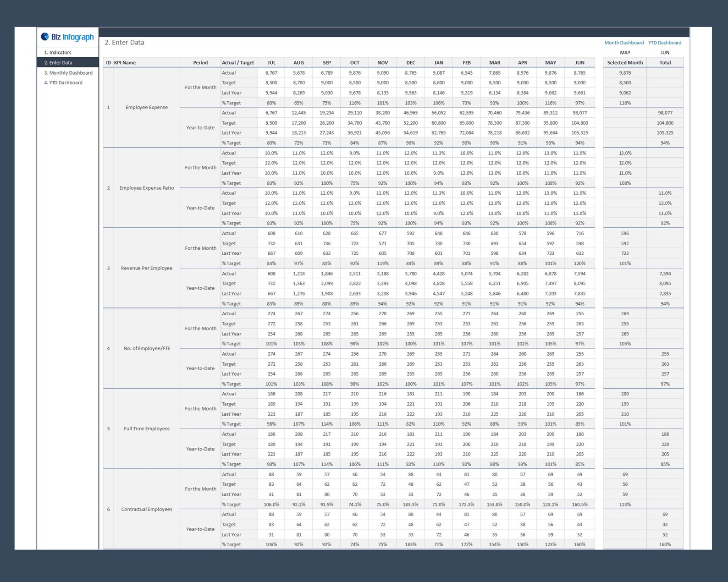The width and height of the screenshot is (728, 582).
Task: Click Revenue Per Employee YTD JAN actual 4,428
Action: point(438,274)
